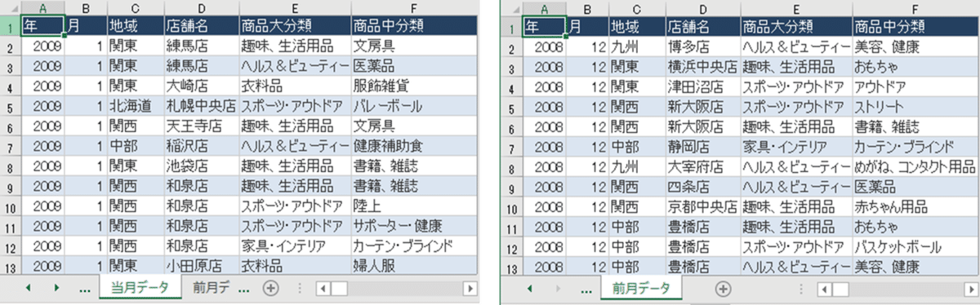
Task: Click select-all corner in the left workbook
Action: (11, 8)
